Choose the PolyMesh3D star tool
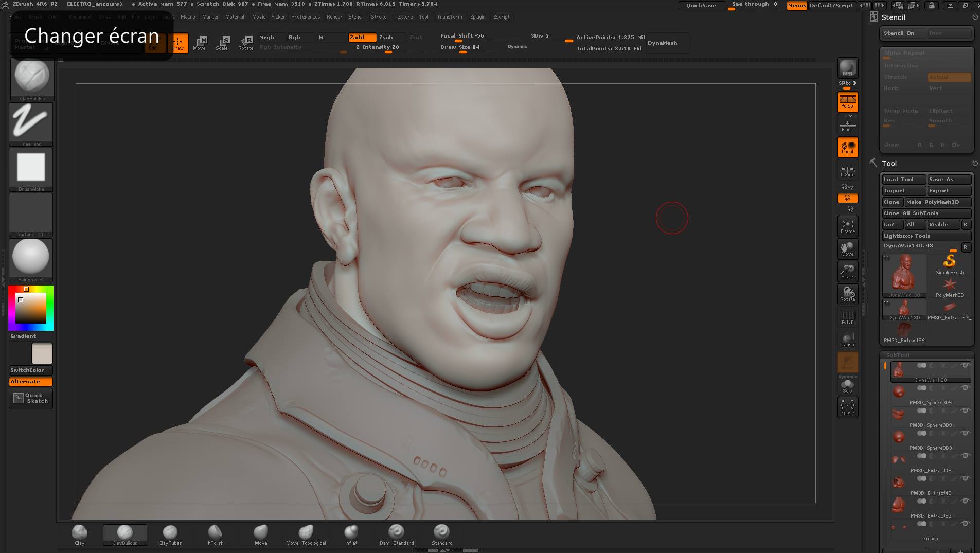980x553 pixels. [x=950, y=287]
